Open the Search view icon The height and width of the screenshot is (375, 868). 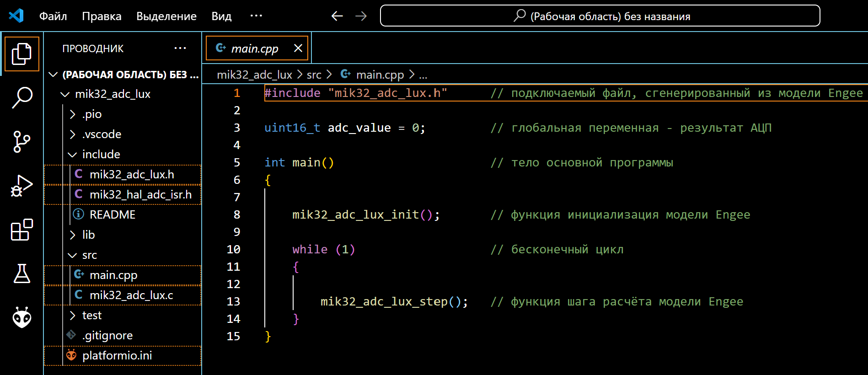(x=21, y=97)
